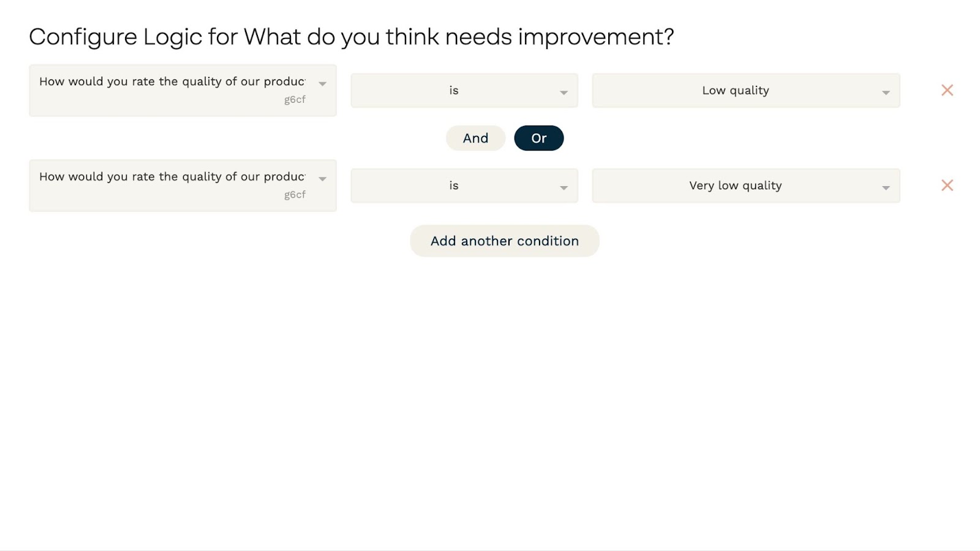Click Add another condition button
980x551 pixels.
[504, 241]
